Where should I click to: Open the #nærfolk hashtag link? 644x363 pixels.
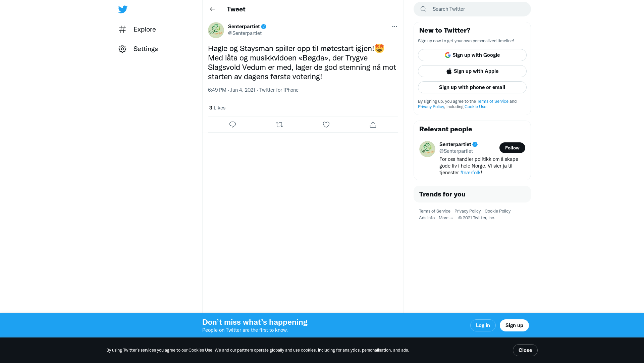click(470, 173)
